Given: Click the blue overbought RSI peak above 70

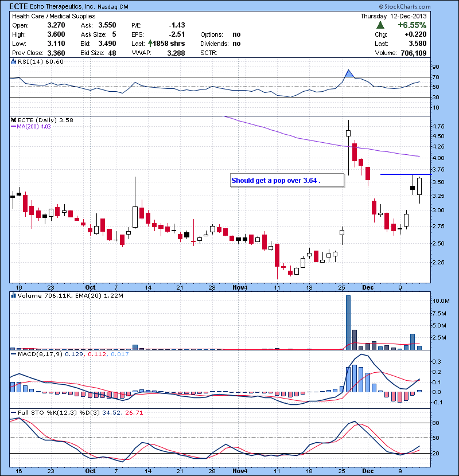Looking at the screenshot, I should pos(349,73).
